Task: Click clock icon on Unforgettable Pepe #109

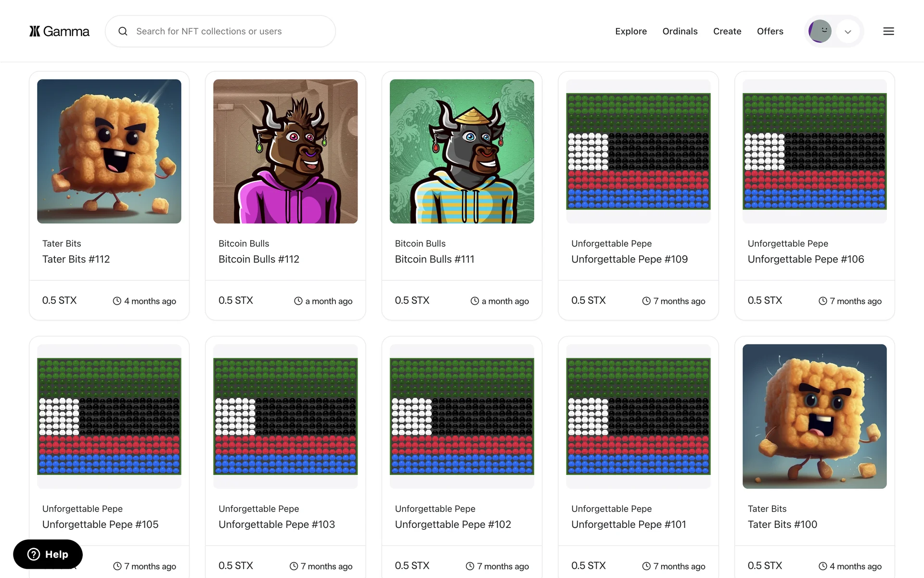Action: 646,301
